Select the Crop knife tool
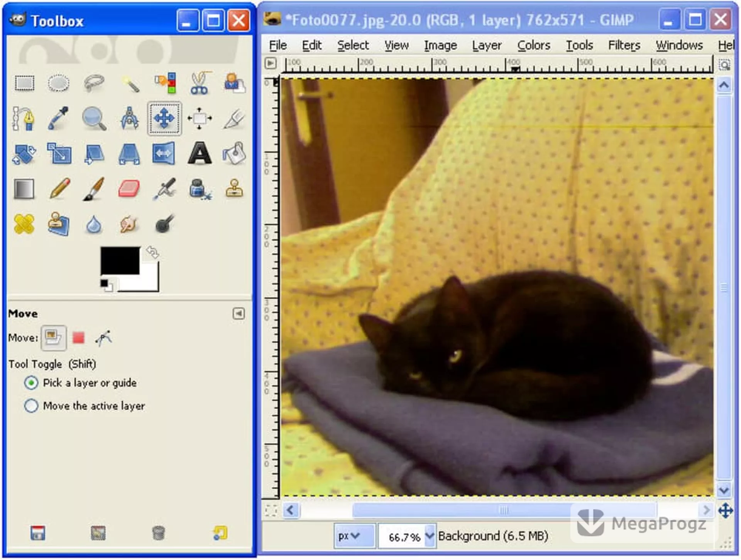The height and width of the screenshot is (560, 741). pyautogui.click(x=234, y=118)
